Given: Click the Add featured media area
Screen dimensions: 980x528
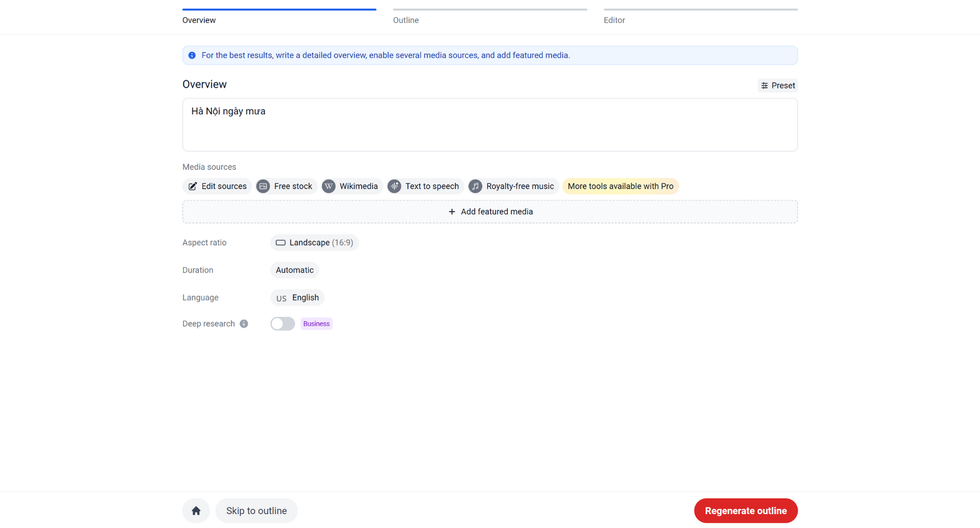Looking at the screenshot, I should tap(490, 212).
